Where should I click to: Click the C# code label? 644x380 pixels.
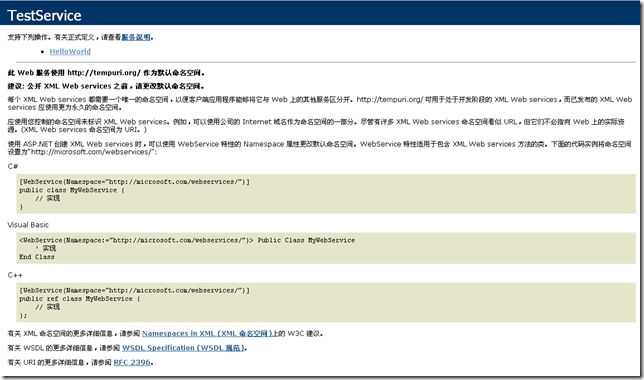(x=13, y=166)
